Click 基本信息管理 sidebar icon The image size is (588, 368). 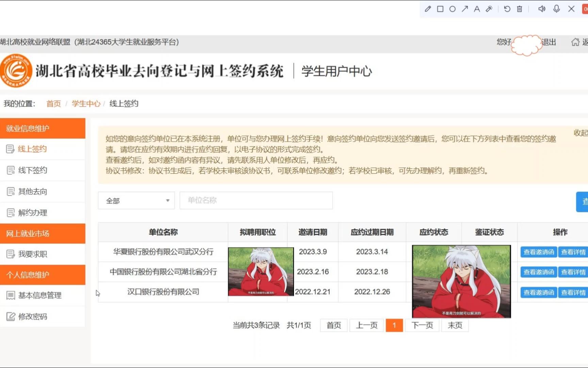coord(11,295)
